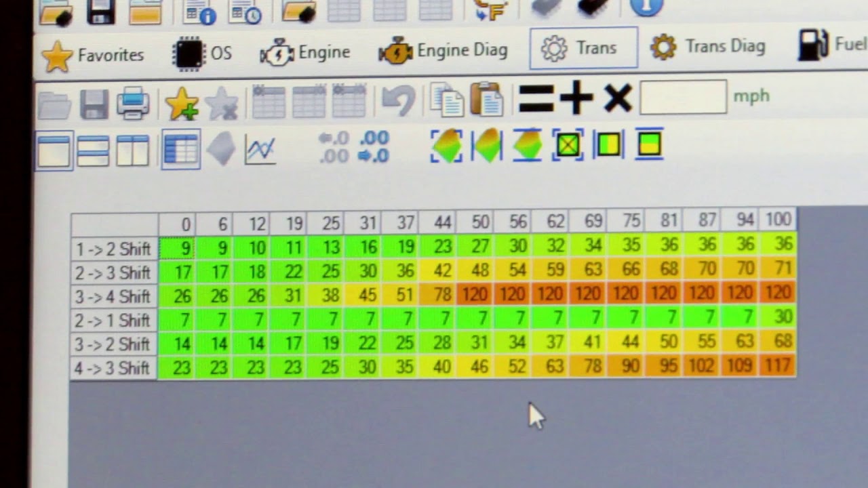This screenshot has height=488, width=868.
Task: Smooth selection icon with corner brackets
Action: coord(446,146)
